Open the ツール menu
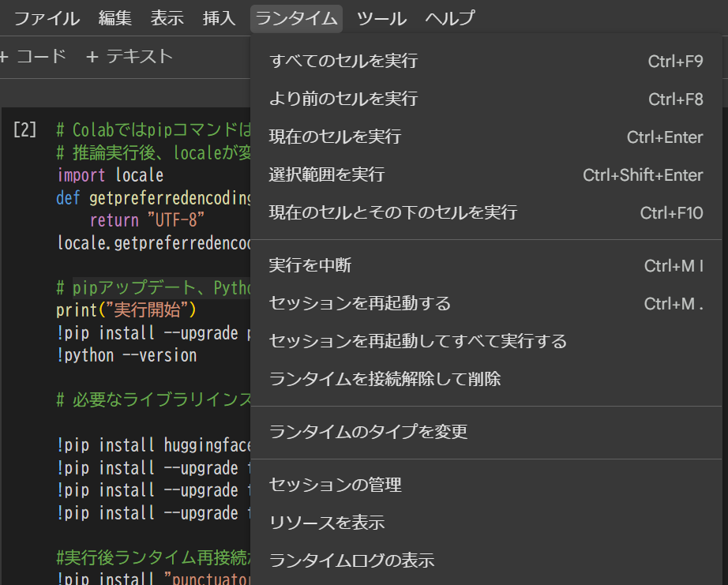This screenshot has width=728, height=585. point(381,18)
